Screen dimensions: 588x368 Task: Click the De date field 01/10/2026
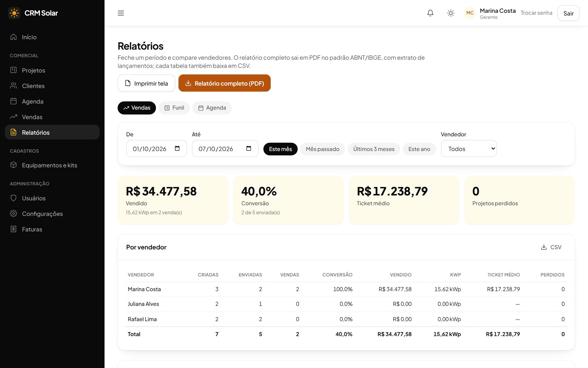coord(157,149)
